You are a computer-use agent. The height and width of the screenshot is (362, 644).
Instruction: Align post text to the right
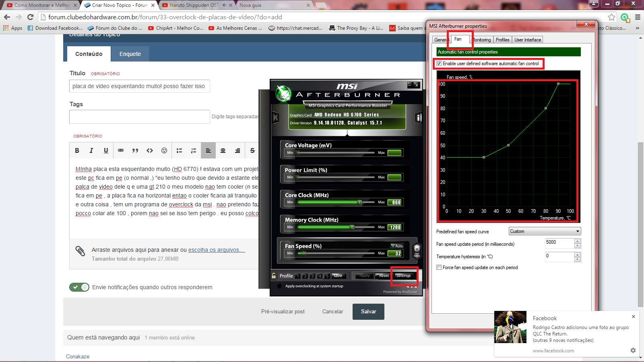pos(237,150)
